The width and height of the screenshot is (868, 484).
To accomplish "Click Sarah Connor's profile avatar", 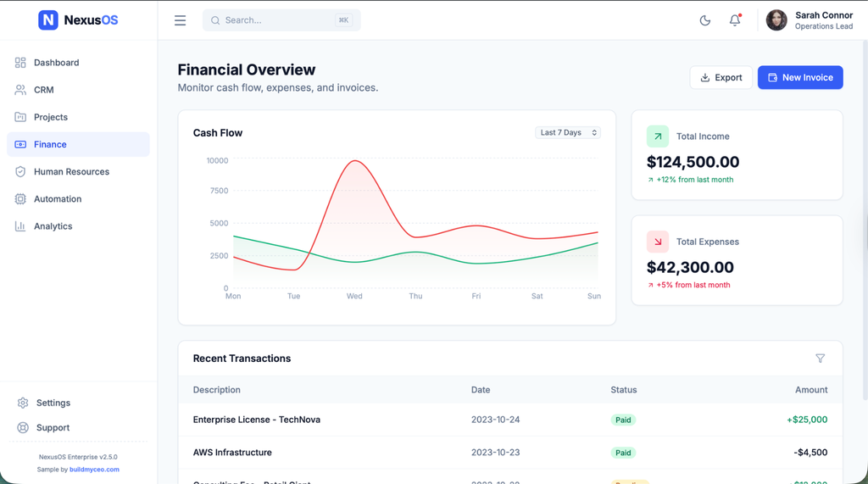I will point(776,20).
